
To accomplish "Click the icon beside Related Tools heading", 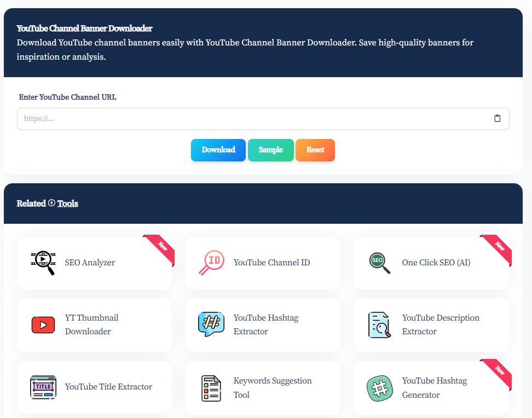I will [51, 203].
